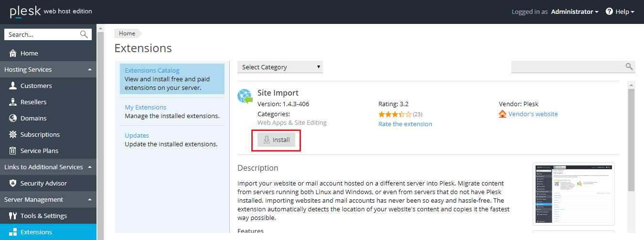Click the Resellers icon
Screen dimensions: 644x240
[x=13, y=102]
